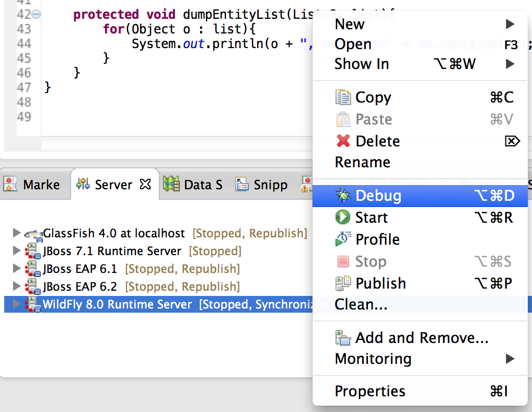Click the Copy icon in context menu
The width and height of the screenshot is (532, 412).
click(343, 97)
